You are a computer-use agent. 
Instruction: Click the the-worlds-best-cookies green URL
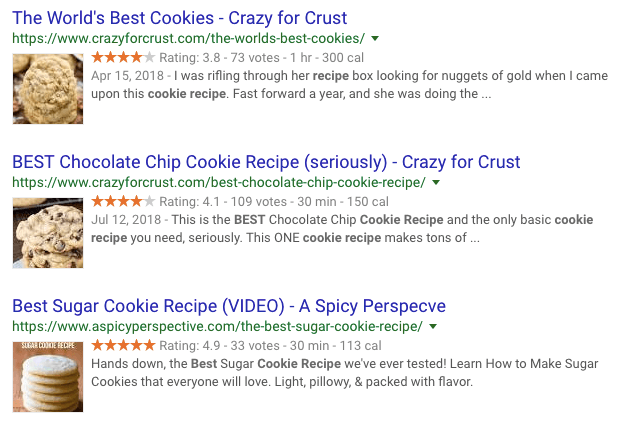coord(187,38)
